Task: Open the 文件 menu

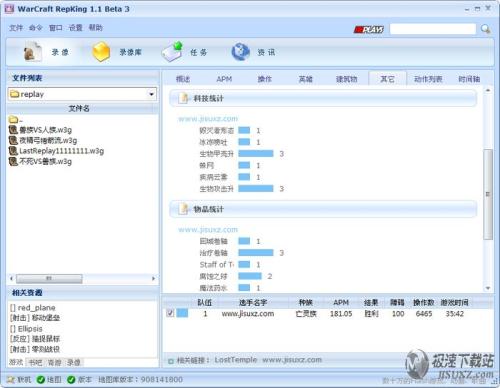Action: (16, 28)
